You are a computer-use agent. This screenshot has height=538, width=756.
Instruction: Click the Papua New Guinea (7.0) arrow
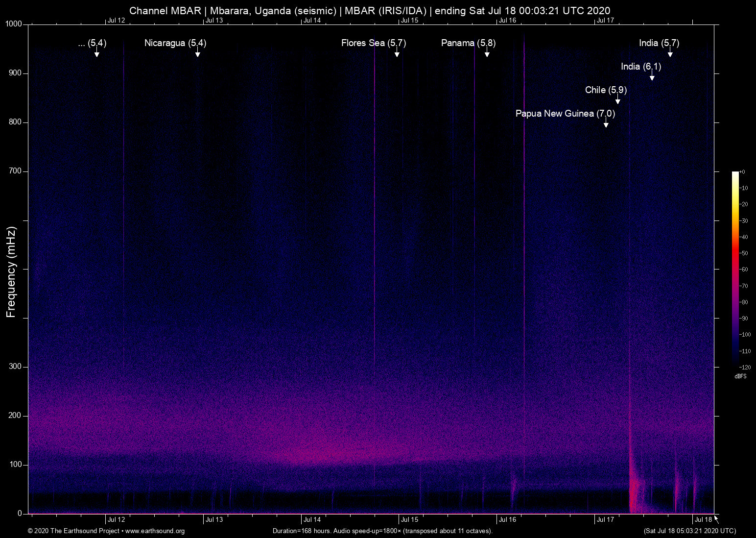[x=606, y=124]
